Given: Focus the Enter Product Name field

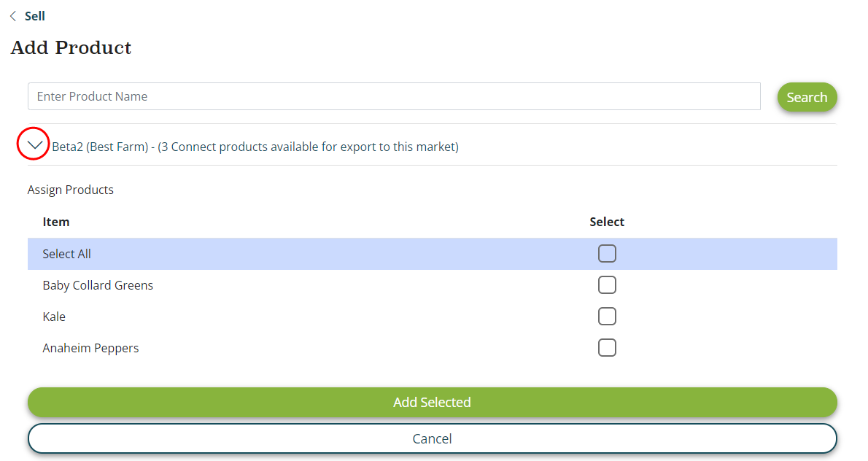Looking at the screenshot, I should coord(394,96).
